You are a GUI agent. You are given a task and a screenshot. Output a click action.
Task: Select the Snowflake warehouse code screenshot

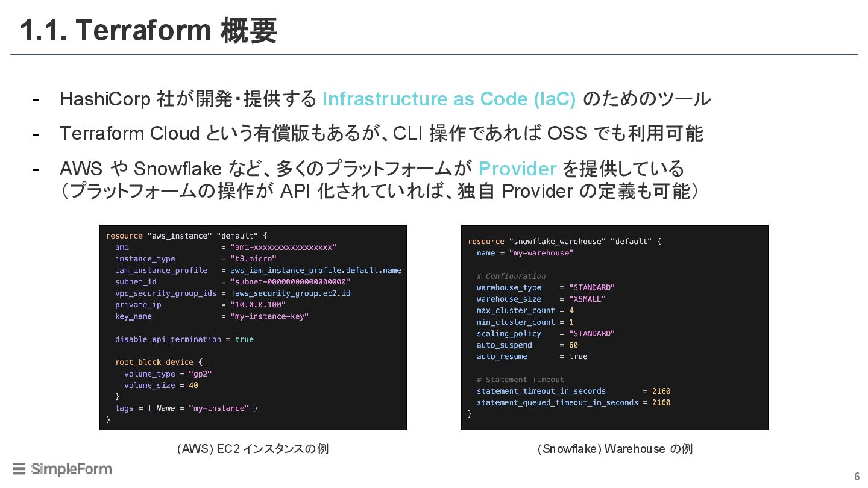point(615,327)
